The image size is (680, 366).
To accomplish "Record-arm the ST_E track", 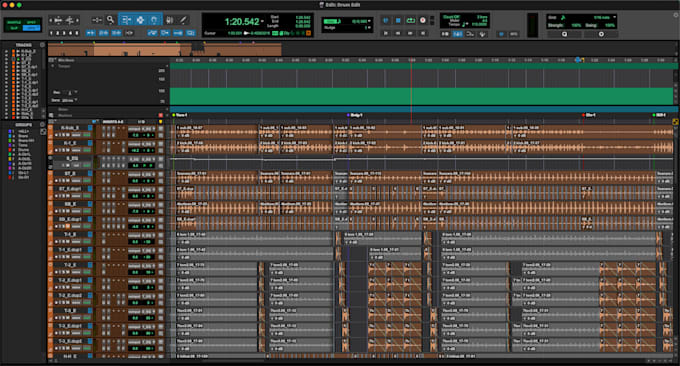I will pyautogui.click(x=56, y=181).
